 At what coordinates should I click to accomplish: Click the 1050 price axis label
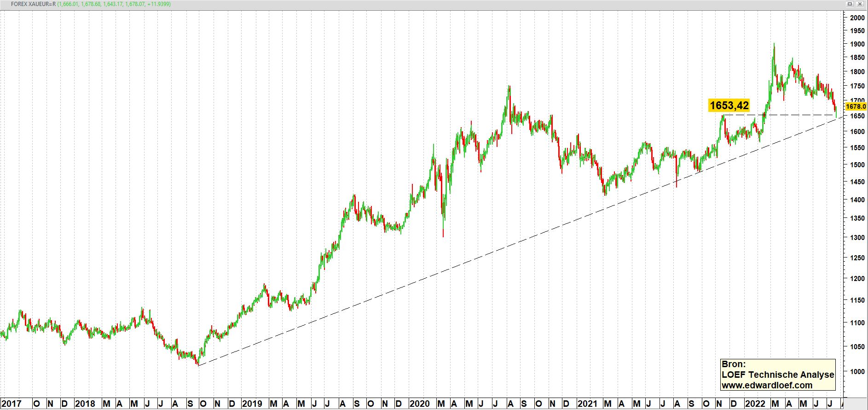point(857,346)
